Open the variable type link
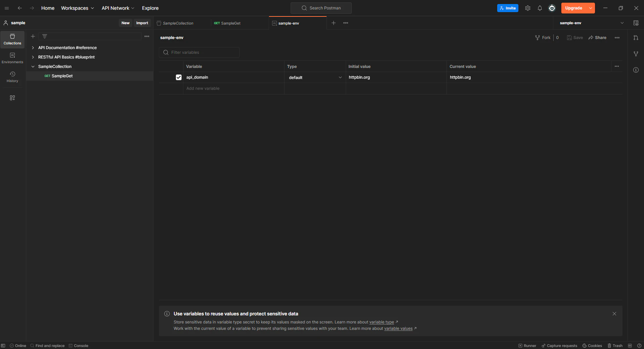 [382, 322]
